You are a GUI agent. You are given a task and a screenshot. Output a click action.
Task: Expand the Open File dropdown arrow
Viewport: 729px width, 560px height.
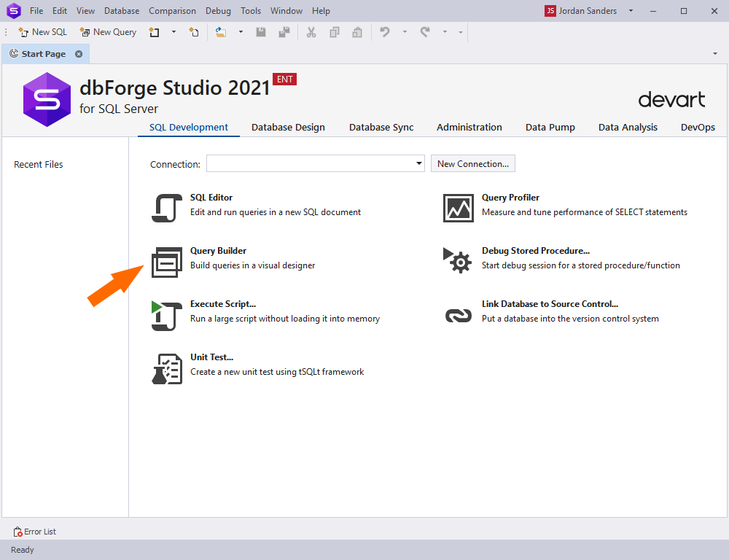(239, 32)
